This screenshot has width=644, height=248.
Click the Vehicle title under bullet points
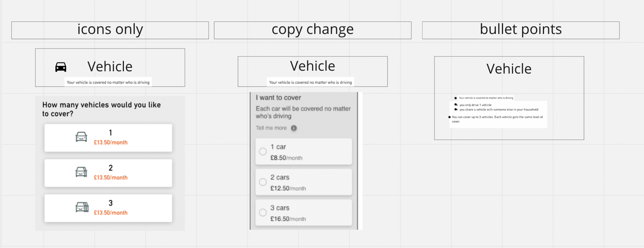click(509, 69)
